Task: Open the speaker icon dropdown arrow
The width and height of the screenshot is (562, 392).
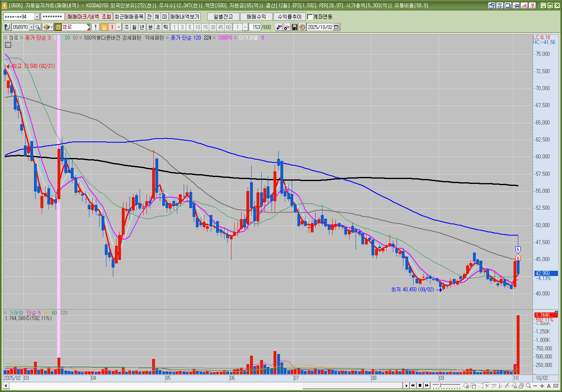Action: pos(51,27)
